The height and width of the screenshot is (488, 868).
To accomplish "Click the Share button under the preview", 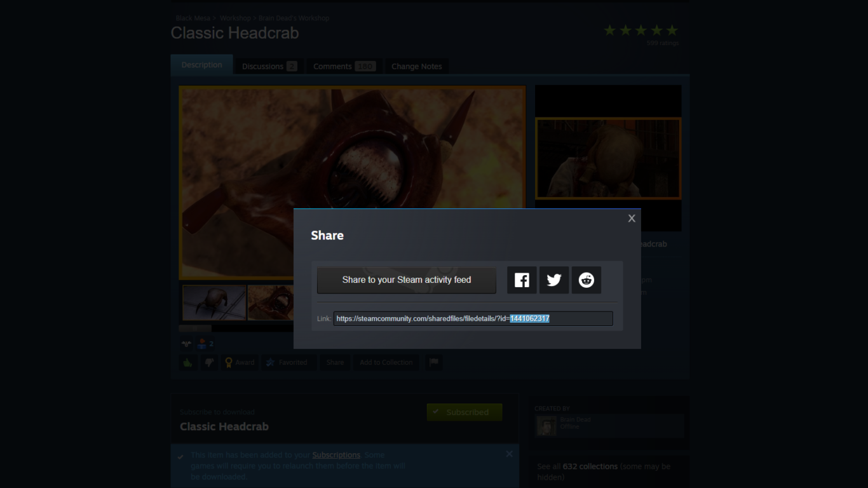I will 335,362.
